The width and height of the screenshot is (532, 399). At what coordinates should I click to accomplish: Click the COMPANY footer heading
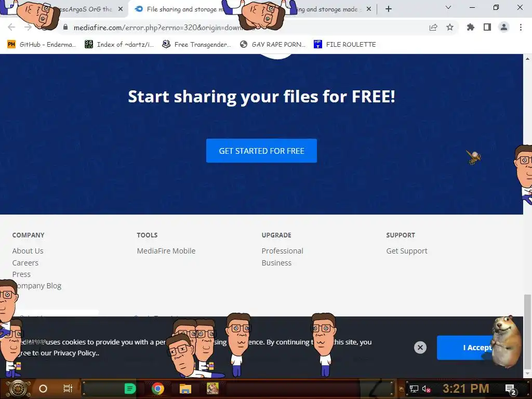click(x=29, y=235)
